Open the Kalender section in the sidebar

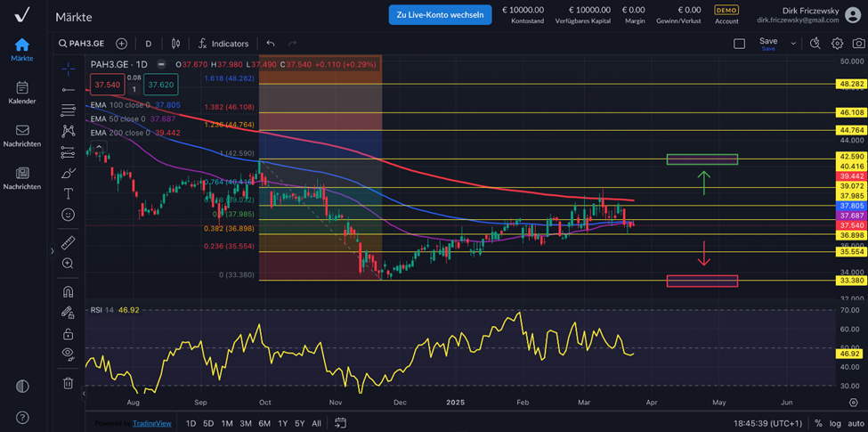coord(22,93)
